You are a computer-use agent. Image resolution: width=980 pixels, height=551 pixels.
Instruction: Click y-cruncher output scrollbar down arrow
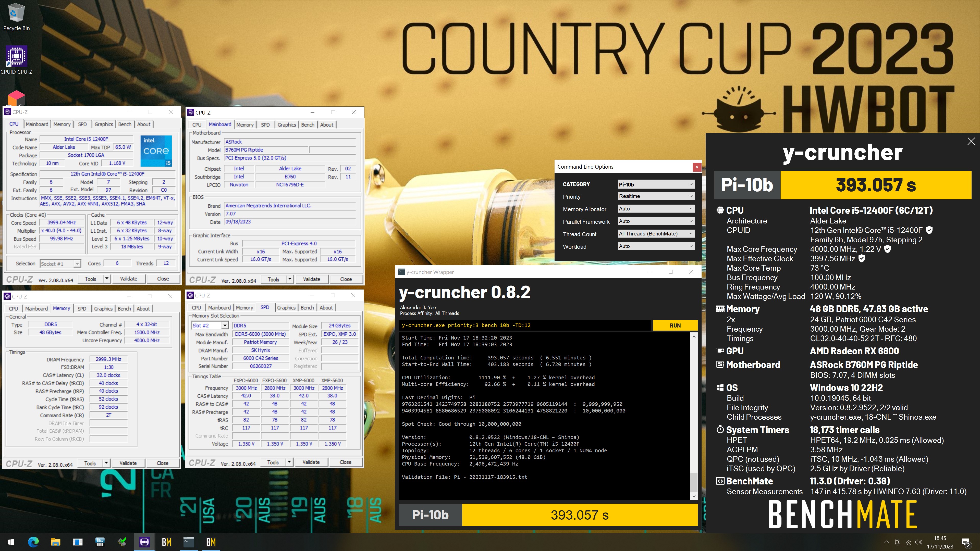point(694,496)
